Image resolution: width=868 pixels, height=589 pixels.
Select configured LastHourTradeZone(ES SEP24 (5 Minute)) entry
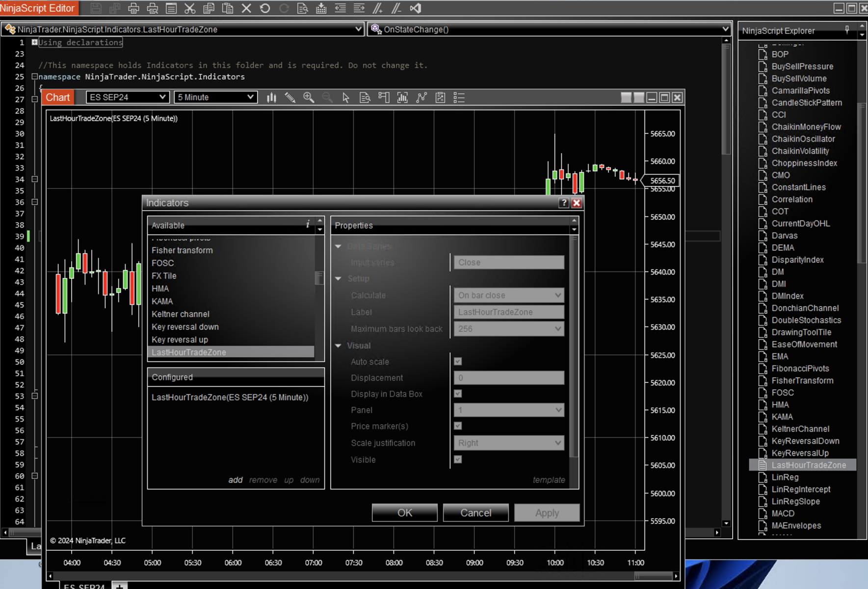[x=230, y=398]
